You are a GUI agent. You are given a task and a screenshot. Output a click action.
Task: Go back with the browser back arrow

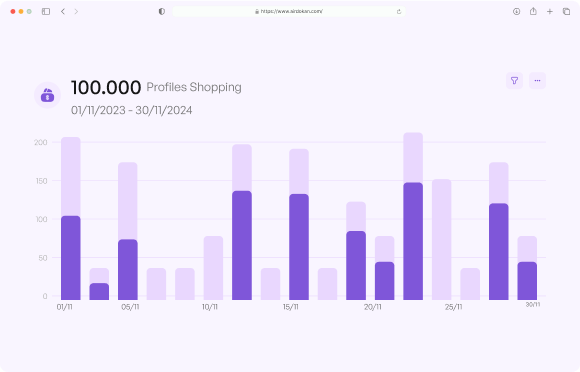pos(63,11)
